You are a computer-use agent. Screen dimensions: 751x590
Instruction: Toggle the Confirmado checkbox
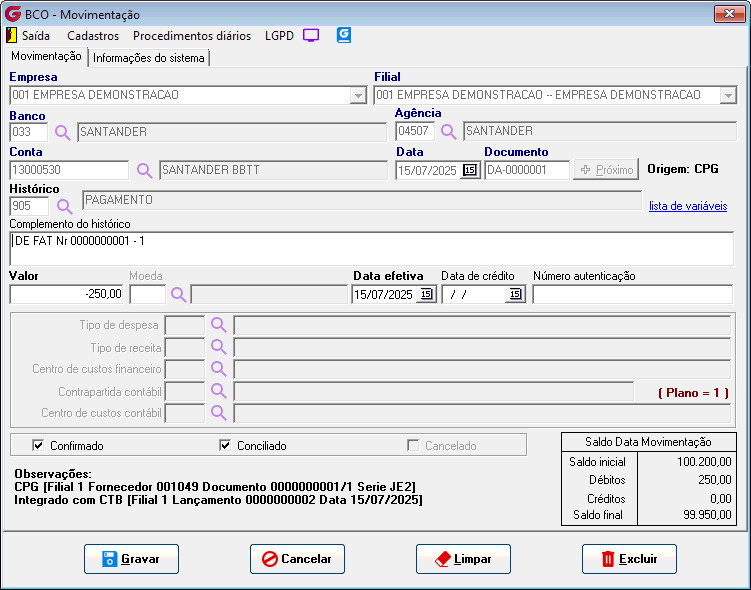click(x=38, y=445)
